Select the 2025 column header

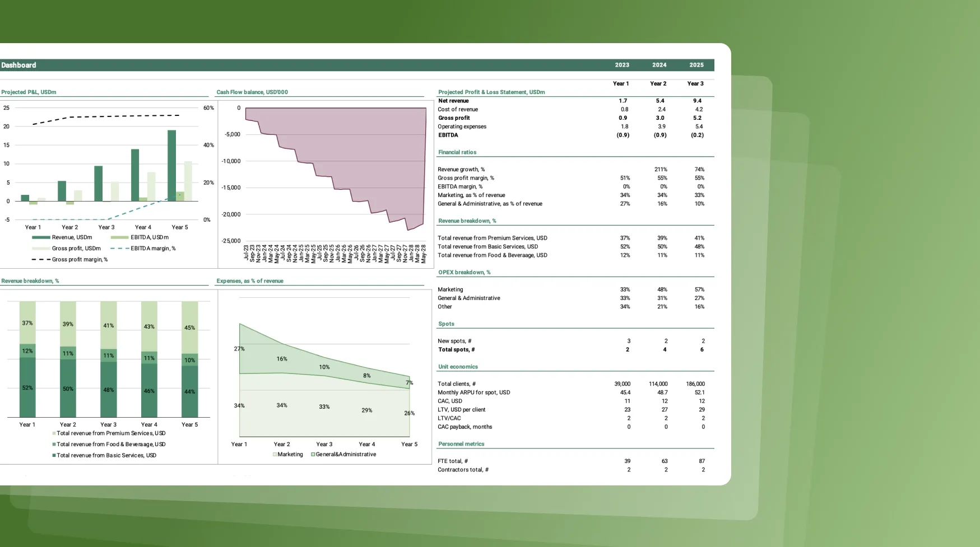(696, 66)
